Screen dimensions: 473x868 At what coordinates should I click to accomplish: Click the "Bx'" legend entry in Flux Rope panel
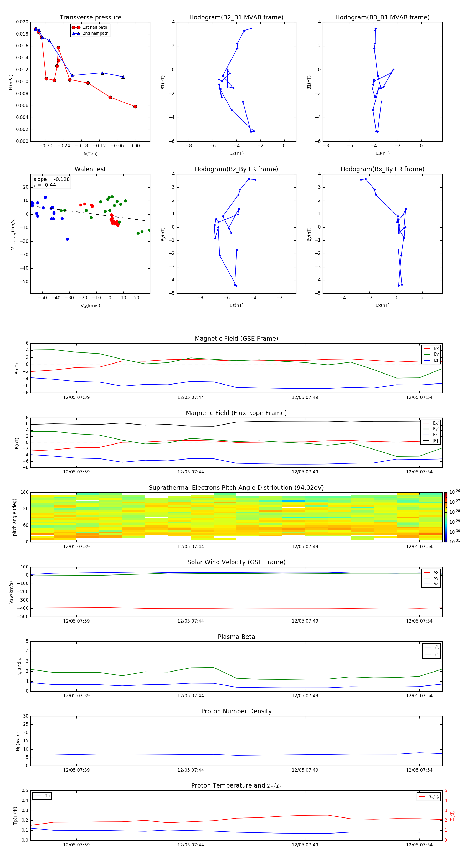[431, 423]
